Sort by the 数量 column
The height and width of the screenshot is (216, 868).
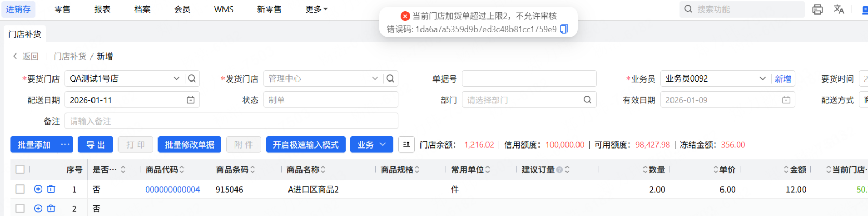[x=646, y=169]
